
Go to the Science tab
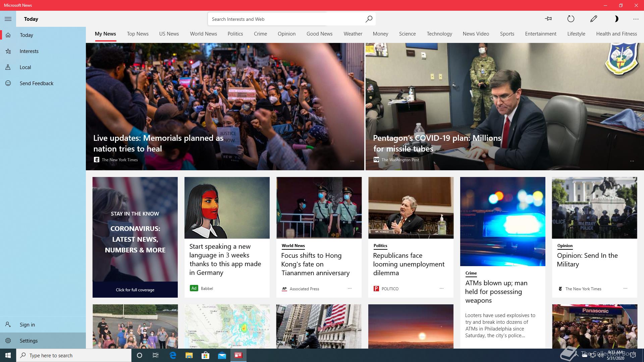click(x=407, y=34)
